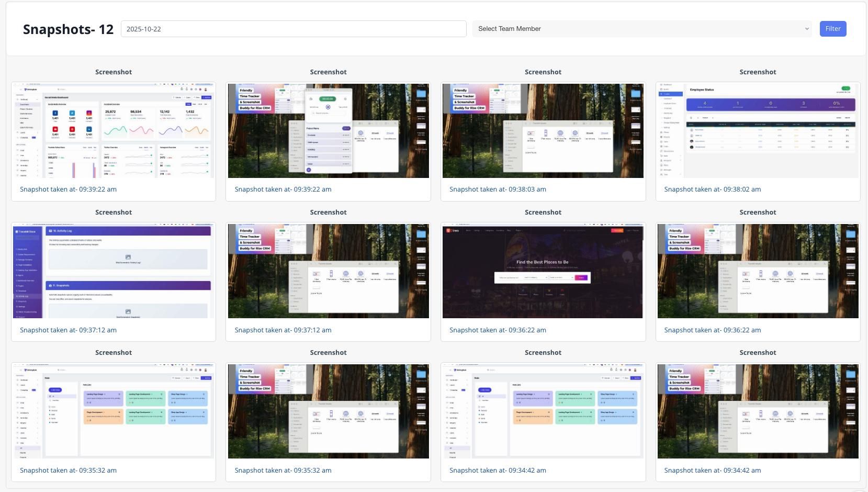868x492 pixels.
Task: Click the caption under the Activity Log snapshot
Action: point(68,330)
